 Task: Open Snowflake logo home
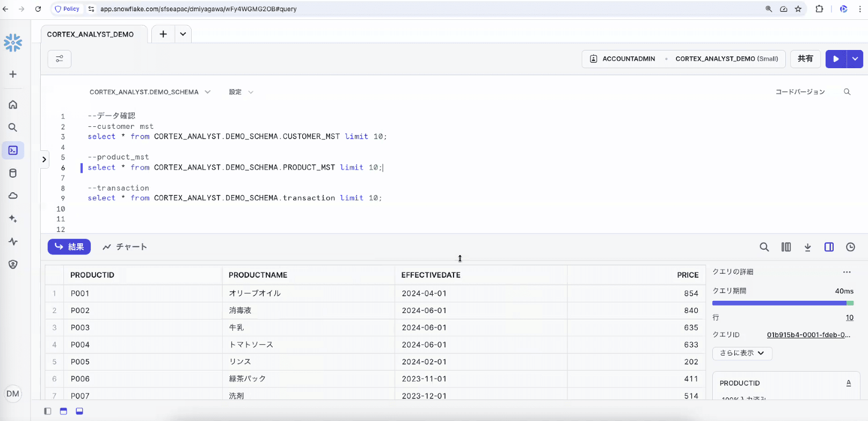(13, 43)
